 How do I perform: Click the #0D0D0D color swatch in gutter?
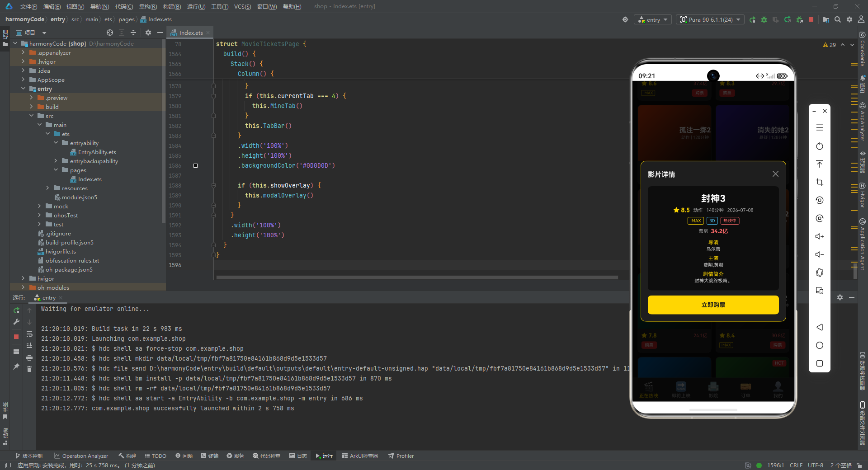click(x=195, y=166)
